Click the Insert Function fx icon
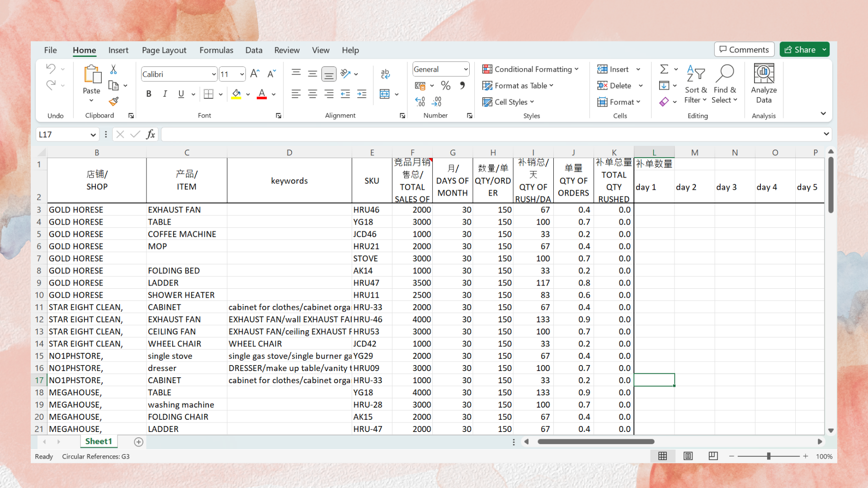 (151, 134)
